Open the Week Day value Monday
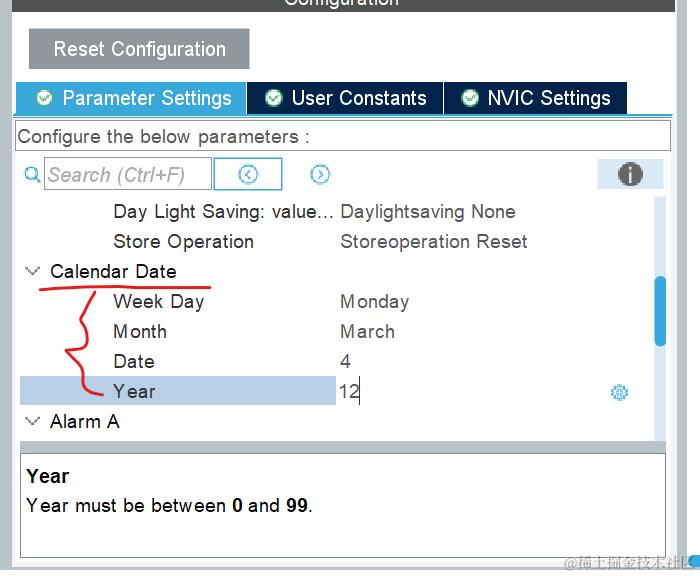Screen dimensions: 700x576 click(375, 301)
